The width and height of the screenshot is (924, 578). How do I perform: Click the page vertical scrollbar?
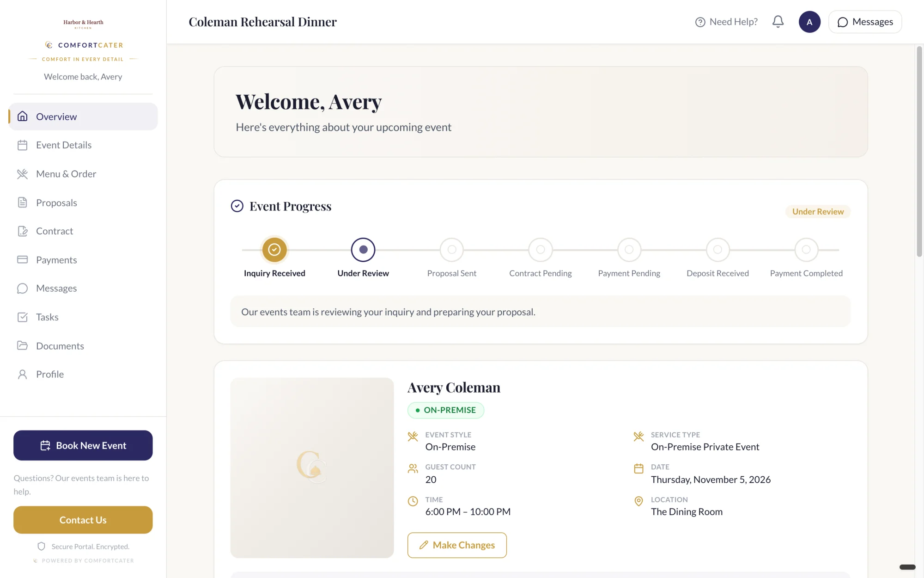(x=919, y=151)
